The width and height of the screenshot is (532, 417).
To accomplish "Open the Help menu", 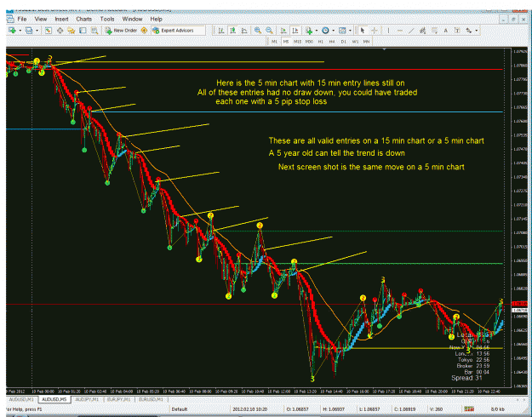I will 156,19.
